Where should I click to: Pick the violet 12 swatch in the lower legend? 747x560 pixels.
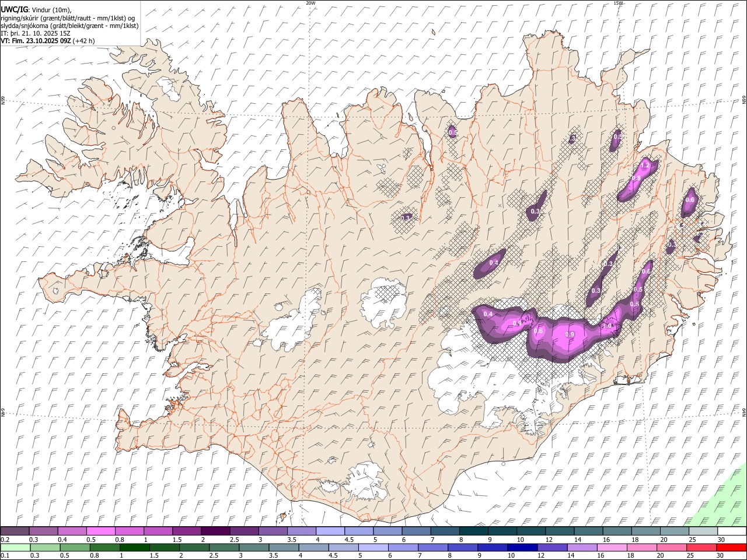point(552,547)
